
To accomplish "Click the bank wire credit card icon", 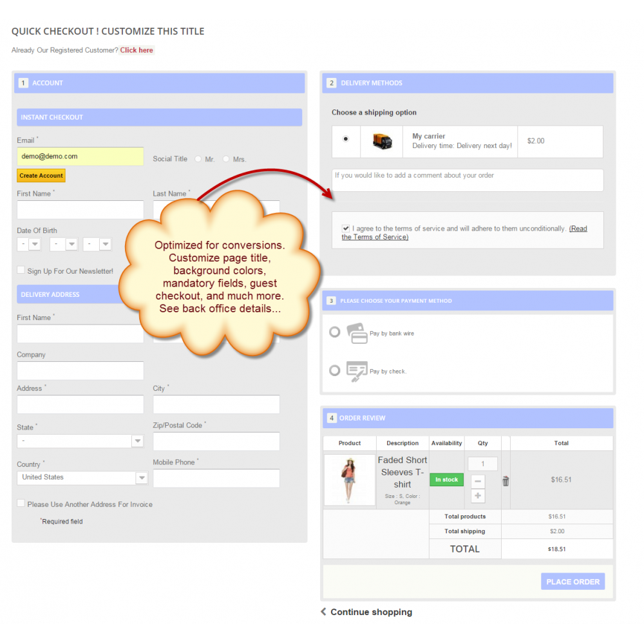I will point(357,332).
